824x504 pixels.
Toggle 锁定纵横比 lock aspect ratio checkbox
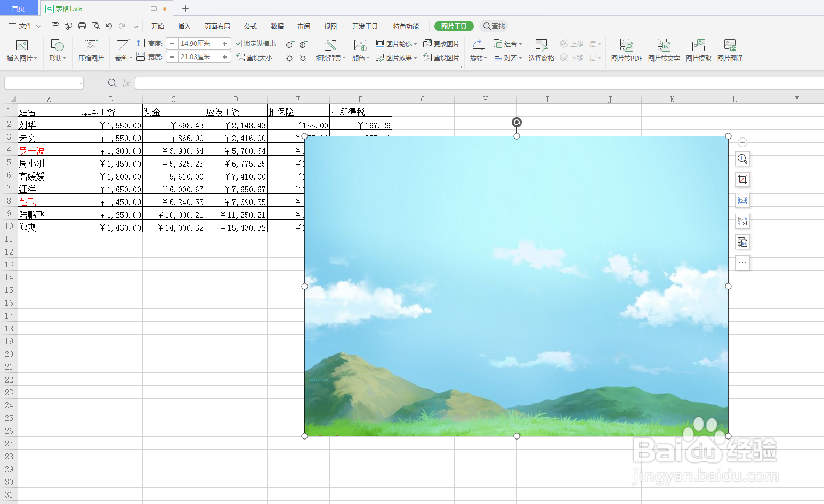238,44
